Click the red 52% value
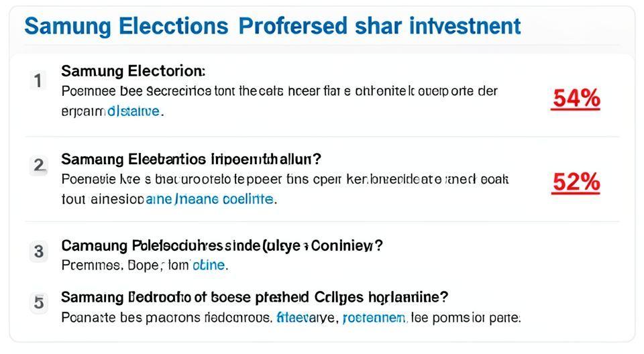 [575, 182]
